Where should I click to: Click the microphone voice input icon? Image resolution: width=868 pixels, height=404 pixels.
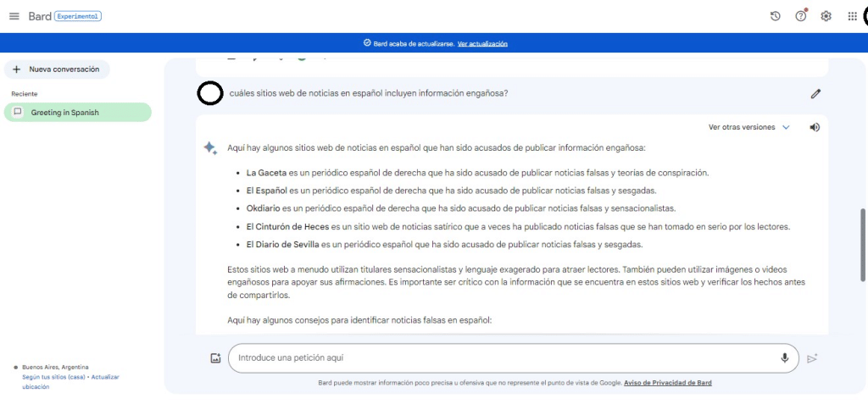pyautogui.click(x=785, y=358)
